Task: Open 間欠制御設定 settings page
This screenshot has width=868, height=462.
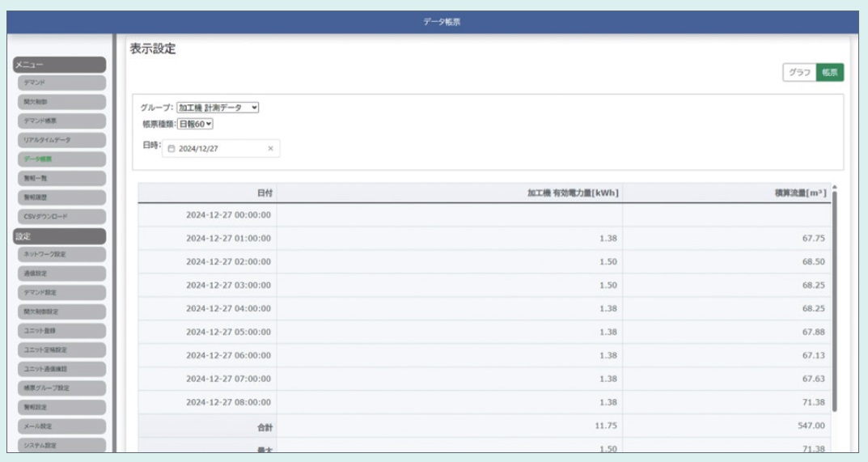Action: tap(61, 312)
